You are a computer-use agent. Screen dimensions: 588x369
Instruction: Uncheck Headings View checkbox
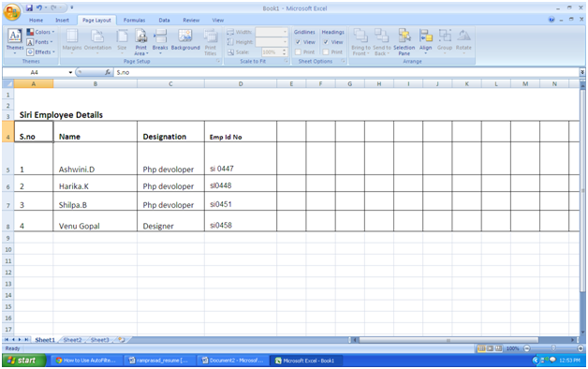pyautogui.click(x=326, y=42)
